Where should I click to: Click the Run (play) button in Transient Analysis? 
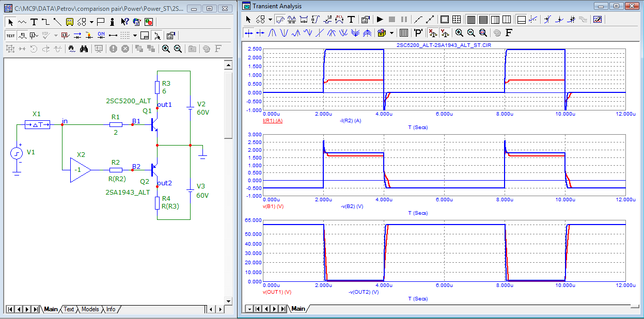(380, 20)
